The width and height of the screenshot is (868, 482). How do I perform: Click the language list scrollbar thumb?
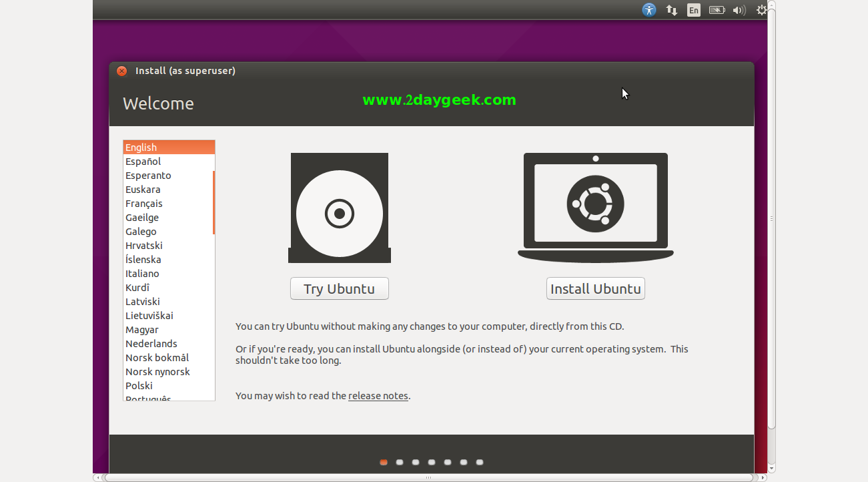pos(213,202)
